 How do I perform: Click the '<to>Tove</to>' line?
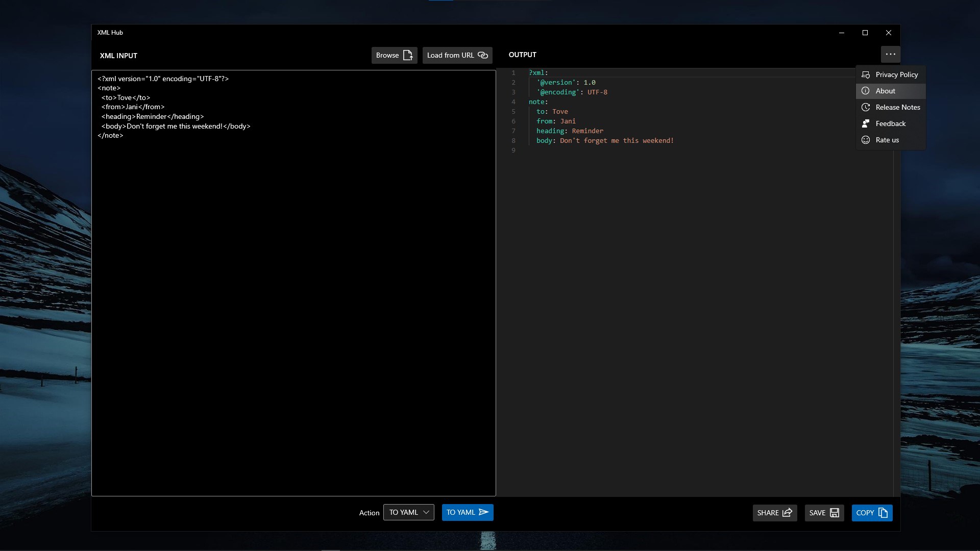pos(126,97)
